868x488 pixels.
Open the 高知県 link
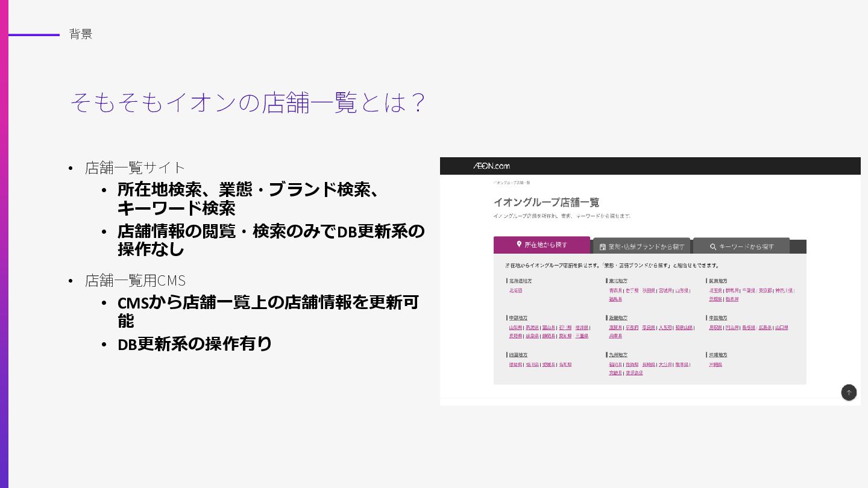click(565, 364)
